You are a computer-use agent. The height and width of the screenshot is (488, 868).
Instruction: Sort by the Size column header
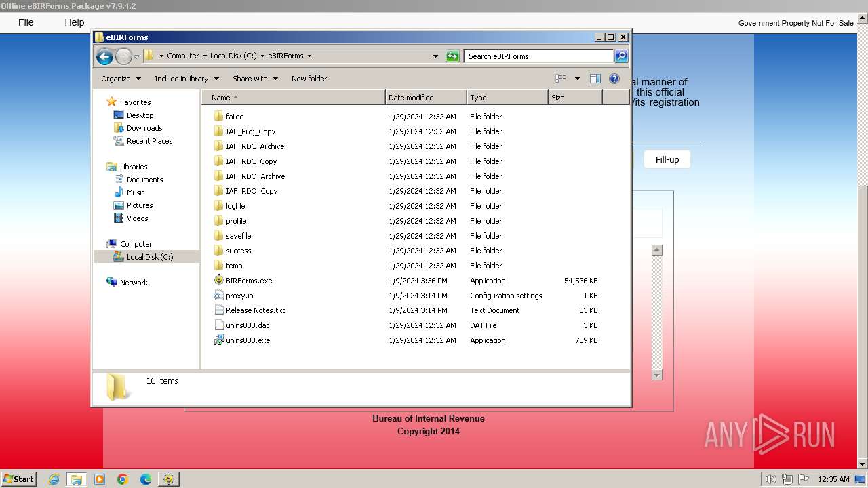pos(575,98)
